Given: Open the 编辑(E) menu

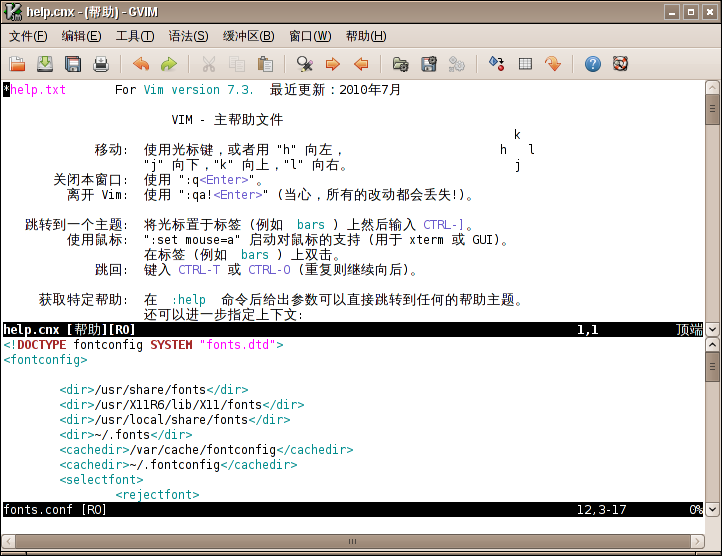Looking at the screenshot, I should pos(82,36).
